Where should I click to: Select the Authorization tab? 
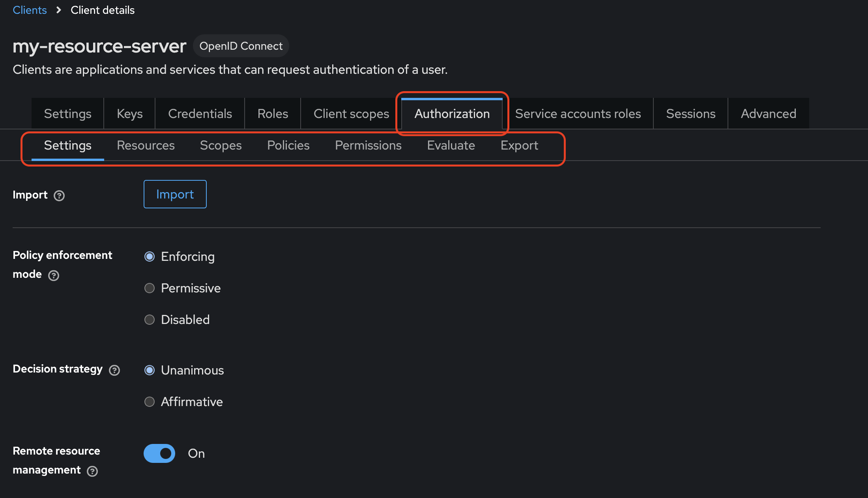452,114
